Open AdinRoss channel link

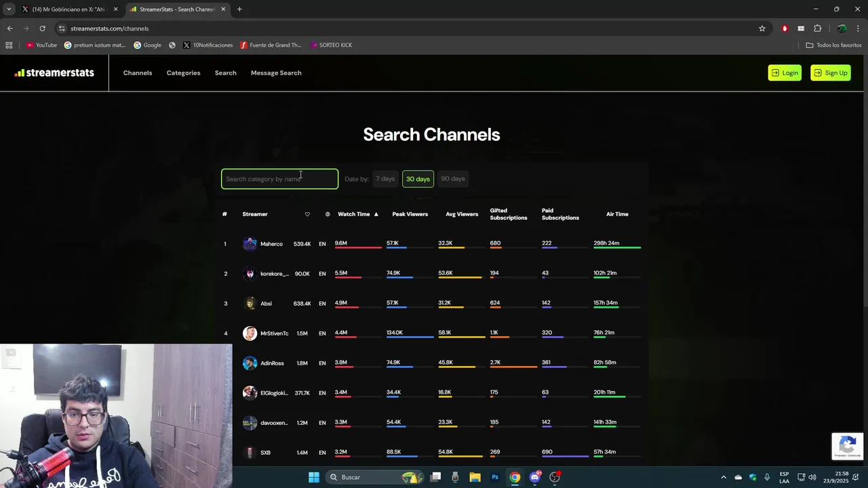tap(272, 363)
